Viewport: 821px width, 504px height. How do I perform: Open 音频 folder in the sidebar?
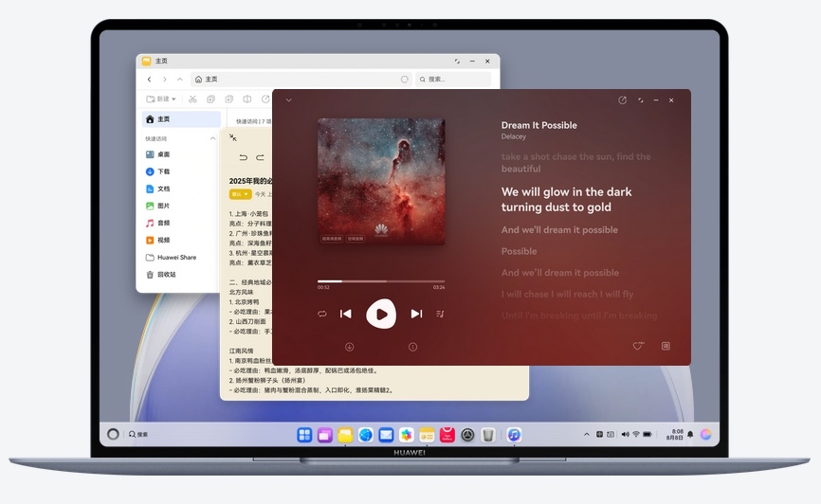(158, 223)
